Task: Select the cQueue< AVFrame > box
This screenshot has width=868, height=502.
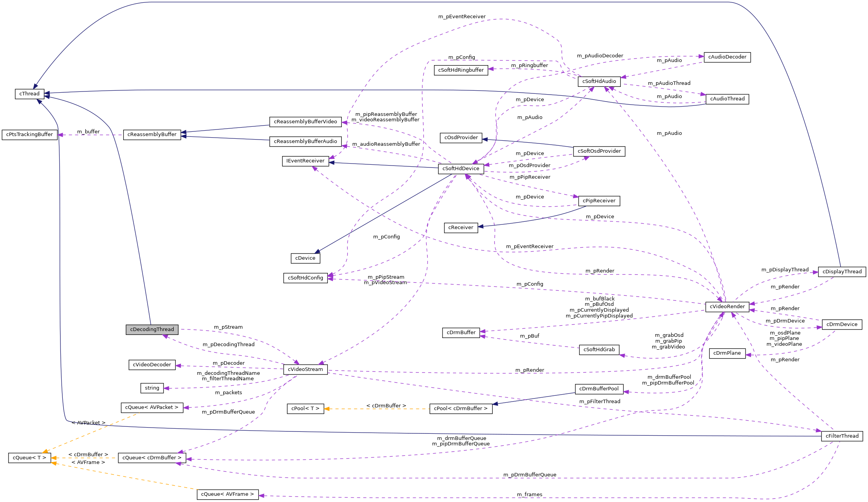Action: click(228, 494)
